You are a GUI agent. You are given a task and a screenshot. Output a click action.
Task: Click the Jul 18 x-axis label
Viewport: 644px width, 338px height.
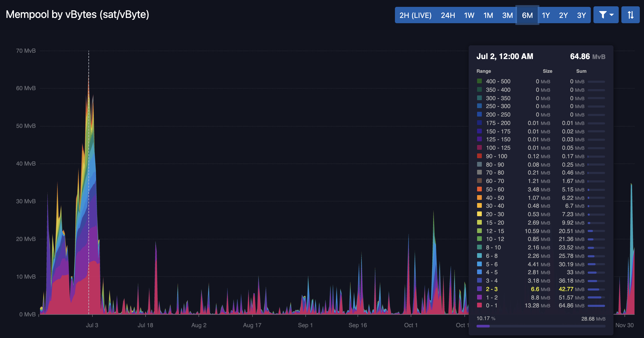pyautogui.click(x=145, y=325)
